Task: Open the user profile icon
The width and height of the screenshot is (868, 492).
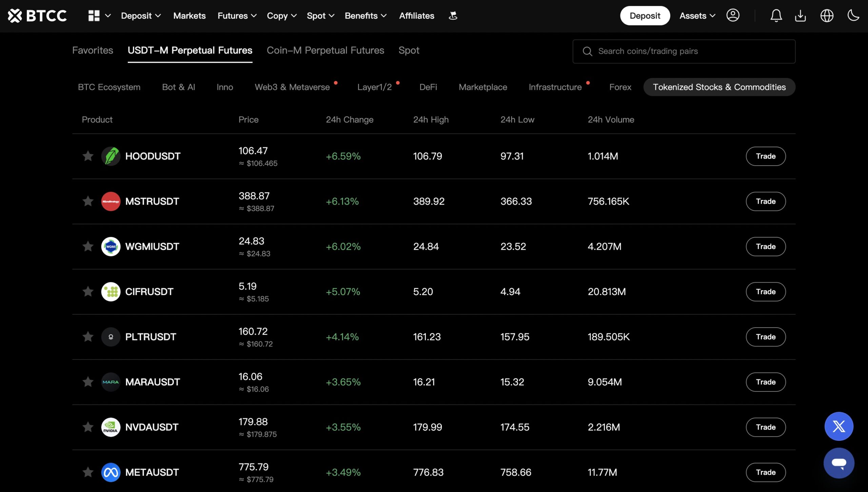Action: pyautogui.click(x=733, y=15)
